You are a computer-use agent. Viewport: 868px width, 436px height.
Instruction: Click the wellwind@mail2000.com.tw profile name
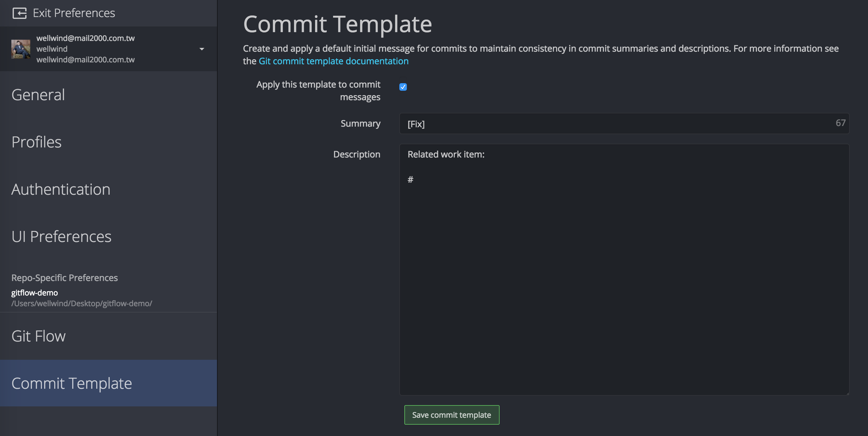coord(85,38)
